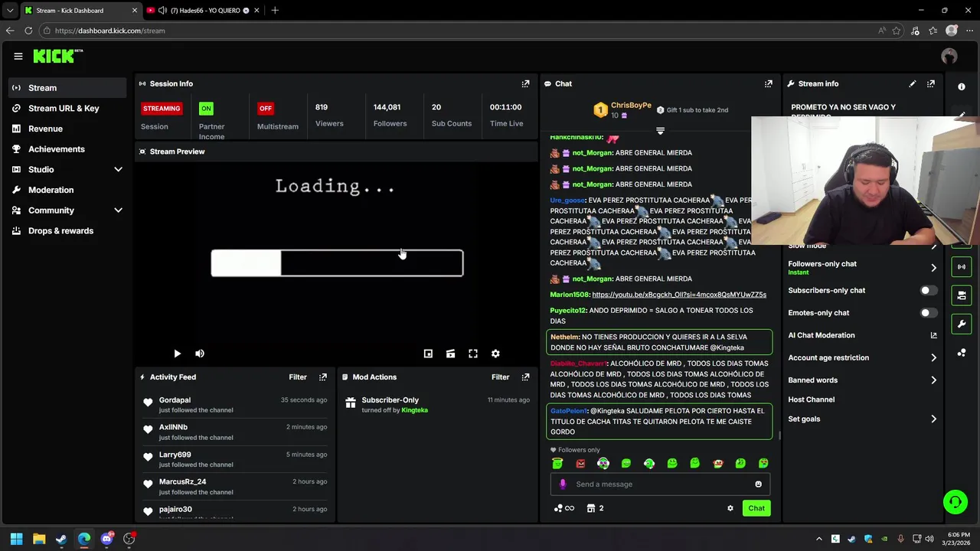Click the Kick logo
Image resolution: width=980 pixels, height=551 pixels.
point(57,56)
